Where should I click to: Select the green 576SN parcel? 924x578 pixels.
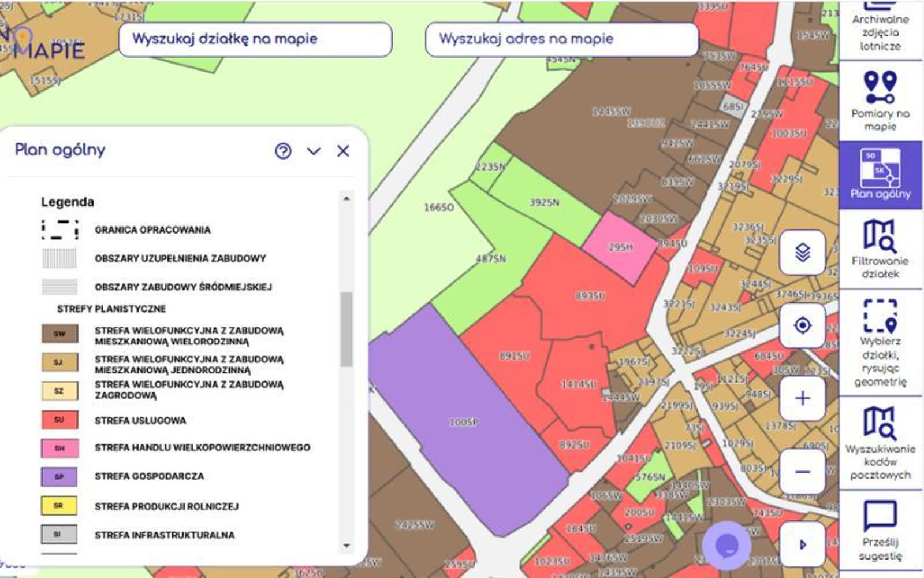point(651,477)
